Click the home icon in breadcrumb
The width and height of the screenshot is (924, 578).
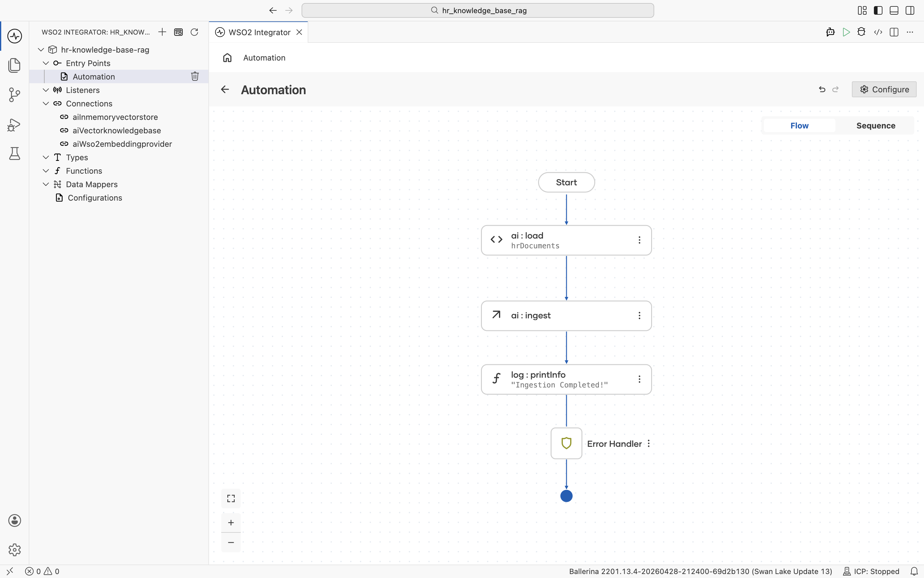pos(227,58)
